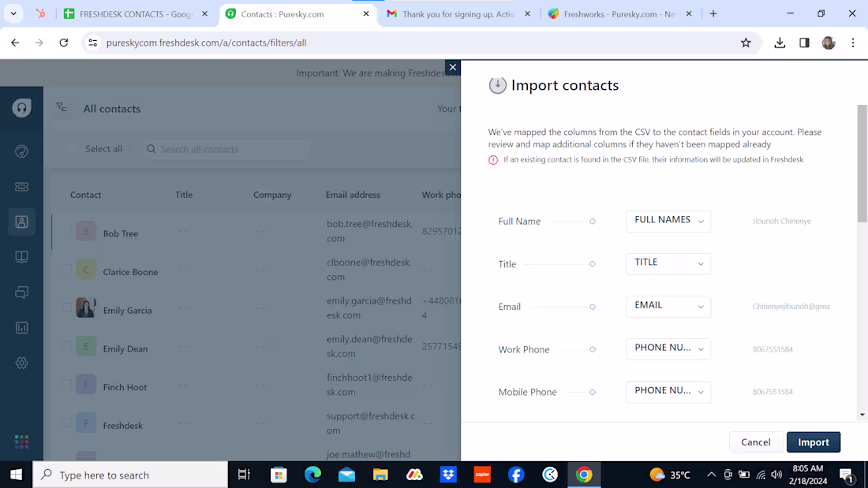
Task: Check the checkbox beside Clarice Boone
Action: [x=67, y=269]
